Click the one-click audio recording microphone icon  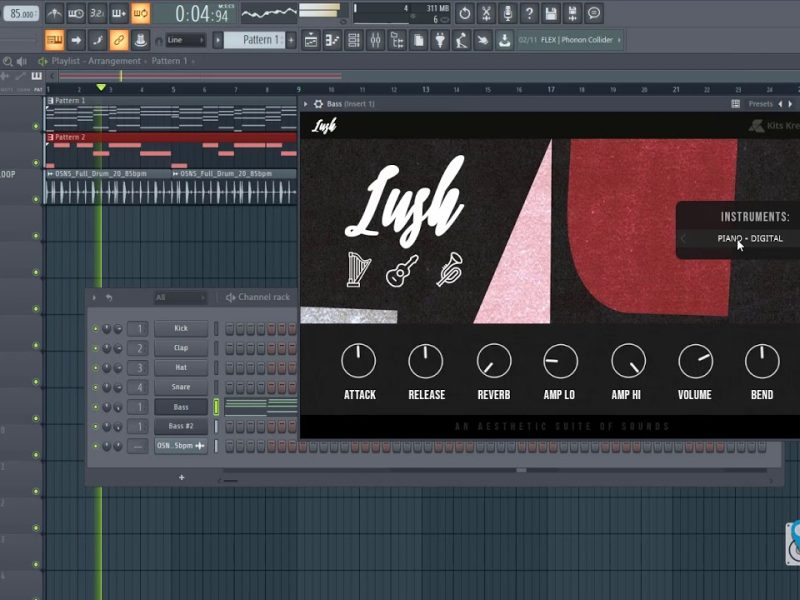pos(508,14)
